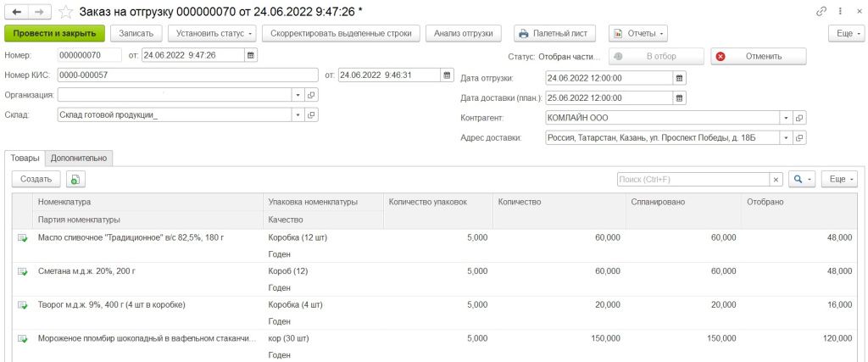Open the three-dot window menu
The image size is (868, 362).
coord(841,11)
